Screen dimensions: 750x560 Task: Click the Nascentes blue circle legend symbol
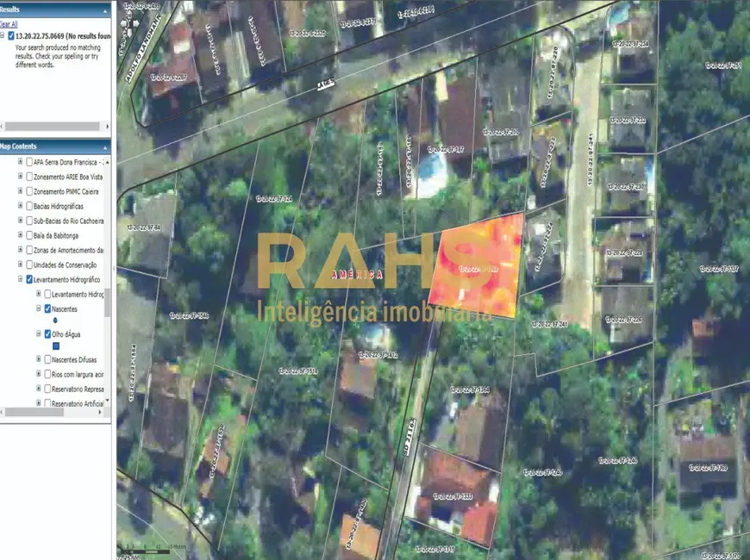(55, 320)
